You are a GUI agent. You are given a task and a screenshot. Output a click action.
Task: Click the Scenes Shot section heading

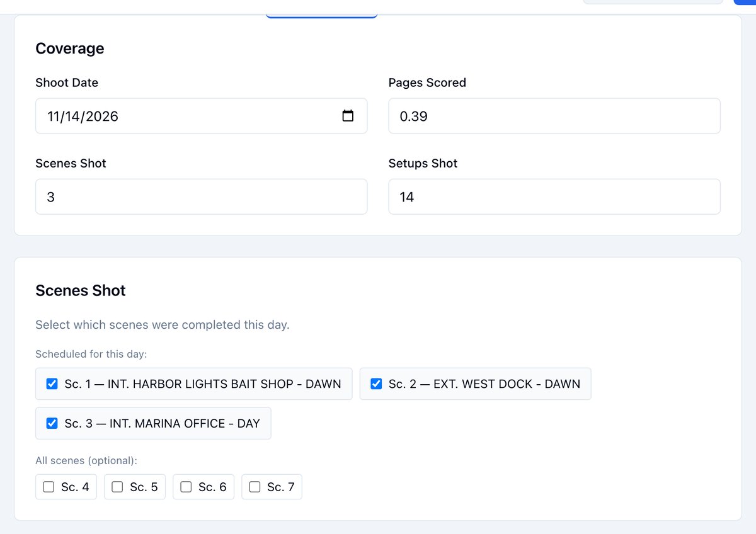click(x=81, y=290)
